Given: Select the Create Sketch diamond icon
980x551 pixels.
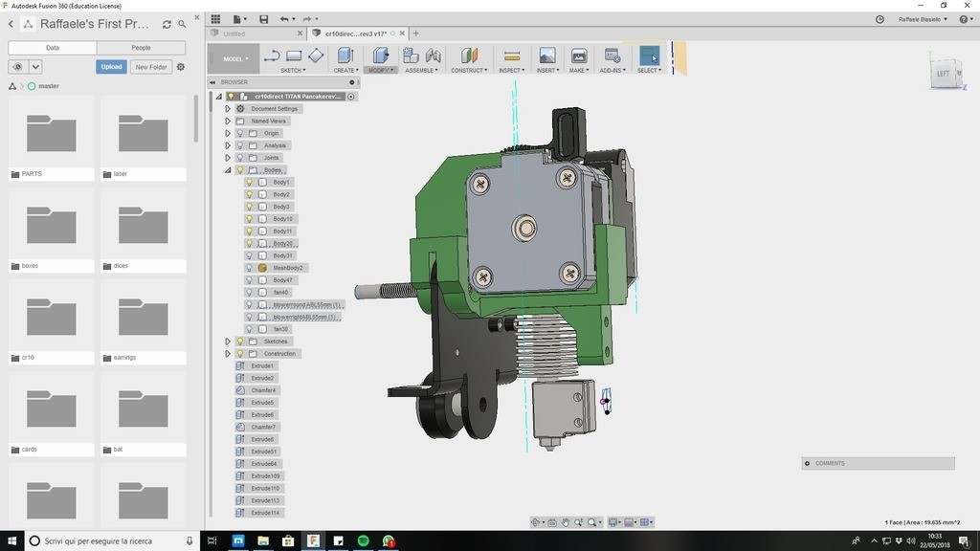Looking at the screenshot, I should click(x=316, y=55).
